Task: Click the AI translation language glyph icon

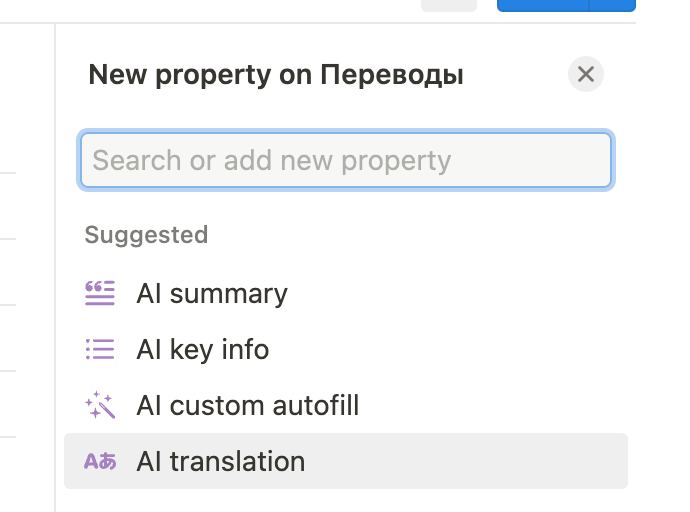Action: [100, 461]
